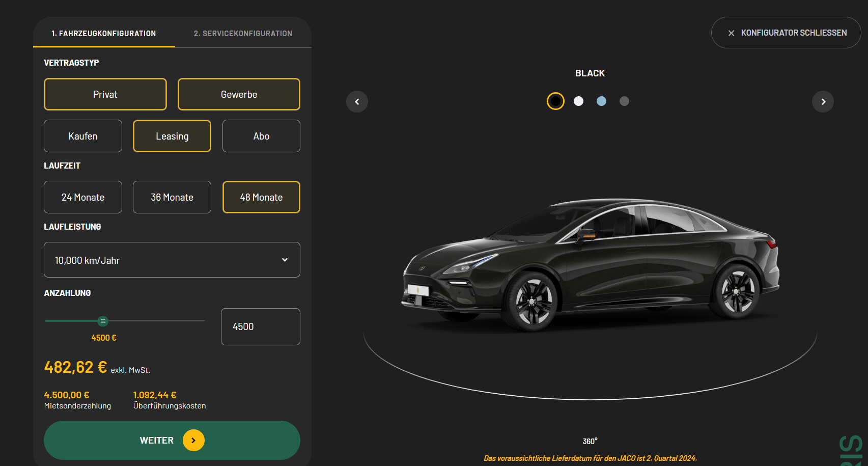Set Laufzeit to 24 Monate
Screen dimensions: 868x466
tap(83, 197)
